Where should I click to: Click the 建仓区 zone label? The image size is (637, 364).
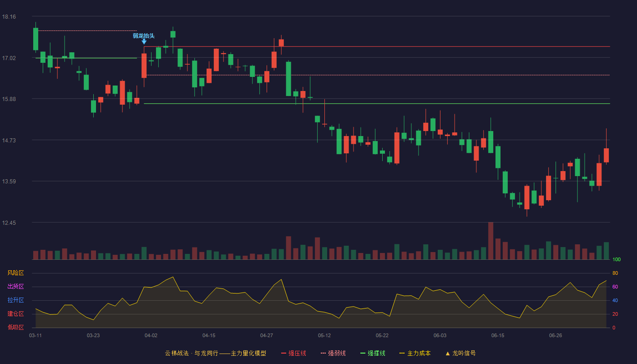click(15, 314)
